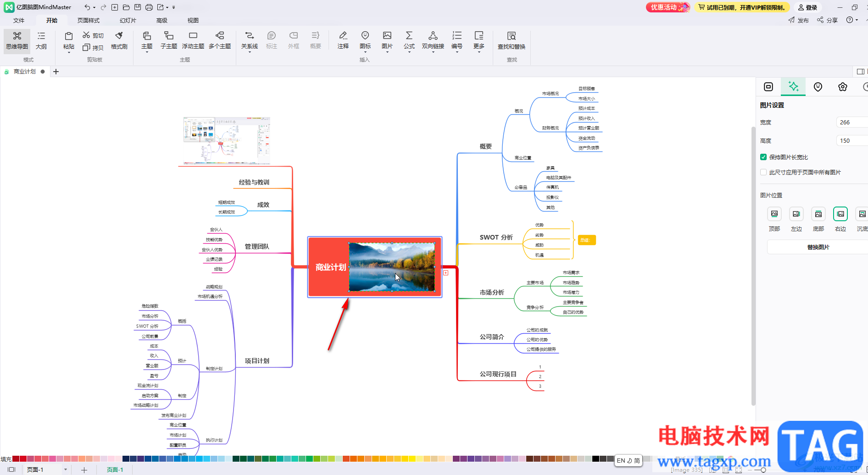
Task: Click the page list icon in status bar
Action: pyautogui.click(x=11, y=469)
